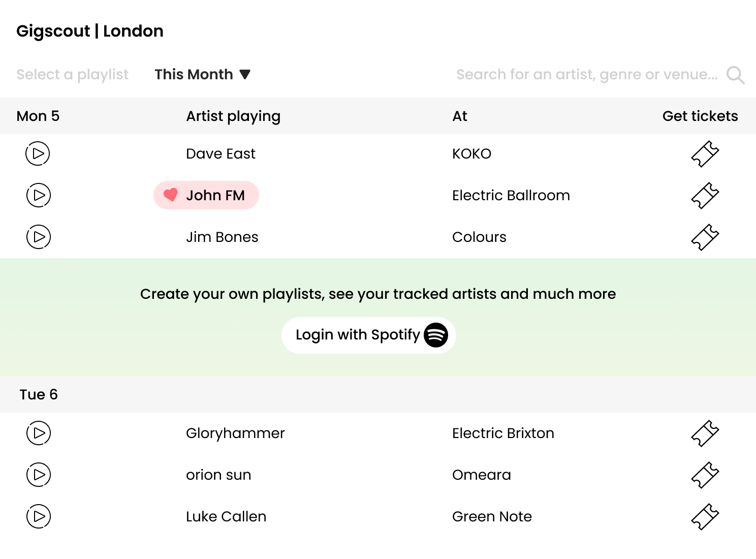The width and height of the screenshot is (756, 559).
Task: Play preview for Luke Callen
Action: (x=38, y=516)
